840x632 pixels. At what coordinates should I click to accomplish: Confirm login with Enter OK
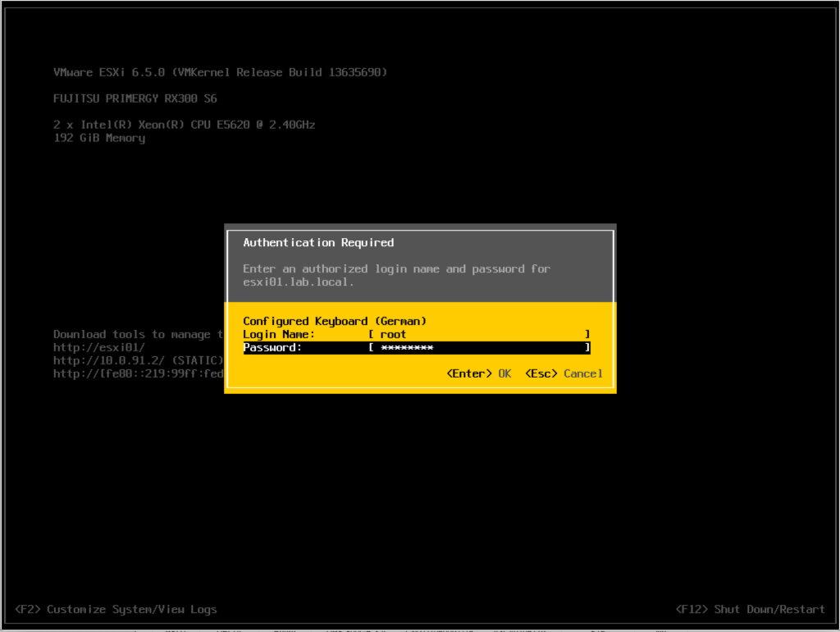pos(479,373)
